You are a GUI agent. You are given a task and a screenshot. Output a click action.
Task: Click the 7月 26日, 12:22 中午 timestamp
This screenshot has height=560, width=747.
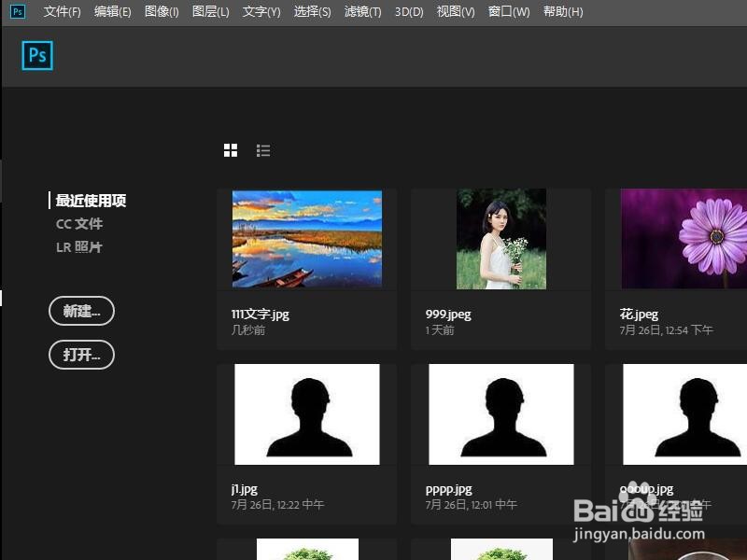tap(277, 504)
